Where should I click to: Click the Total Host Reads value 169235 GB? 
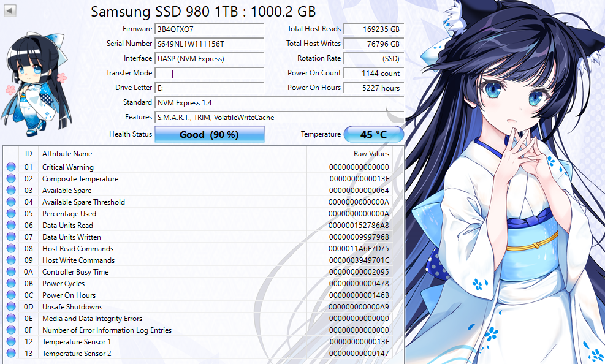coord(373,29)
